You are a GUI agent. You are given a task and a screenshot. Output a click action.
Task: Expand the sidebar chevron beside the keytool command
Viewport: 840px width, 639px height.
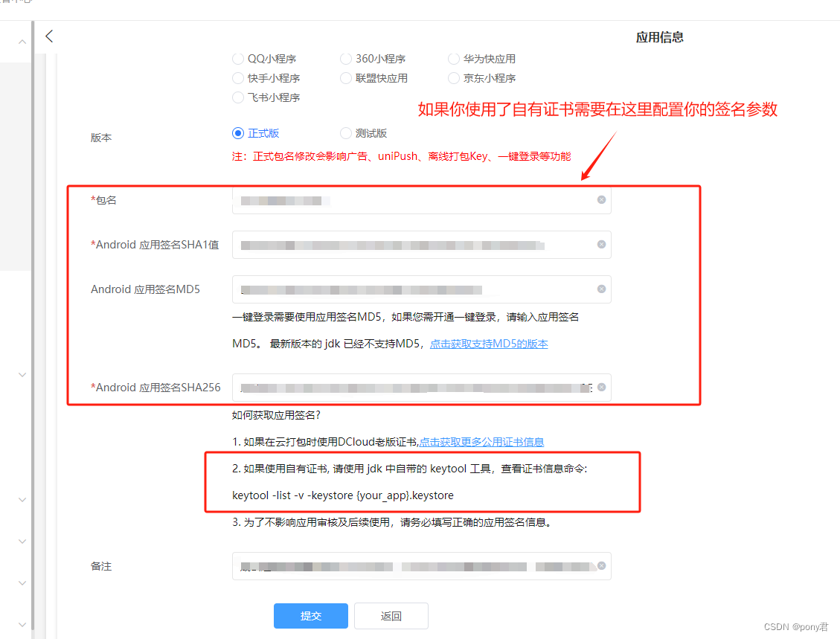tap(22, 500)
